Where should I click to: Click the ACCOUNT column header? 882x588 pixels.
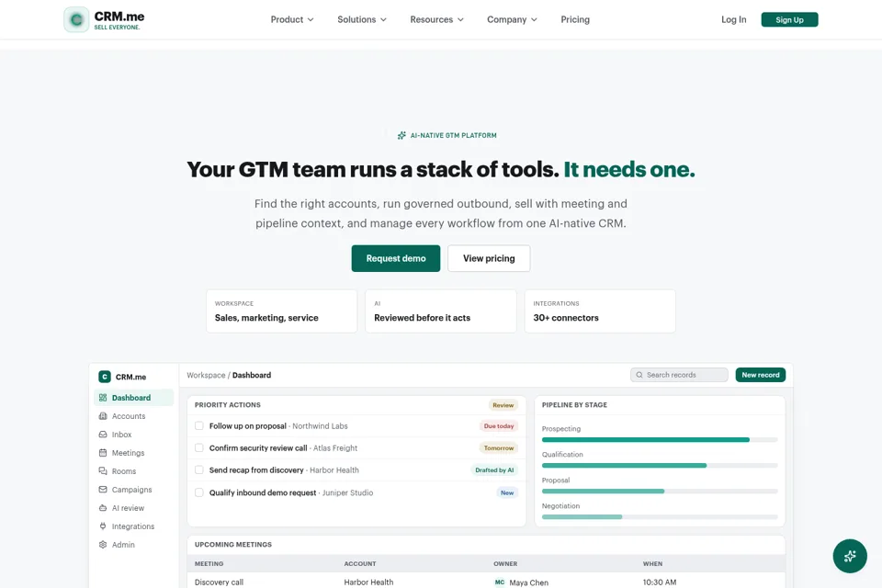tap(360, 564)
